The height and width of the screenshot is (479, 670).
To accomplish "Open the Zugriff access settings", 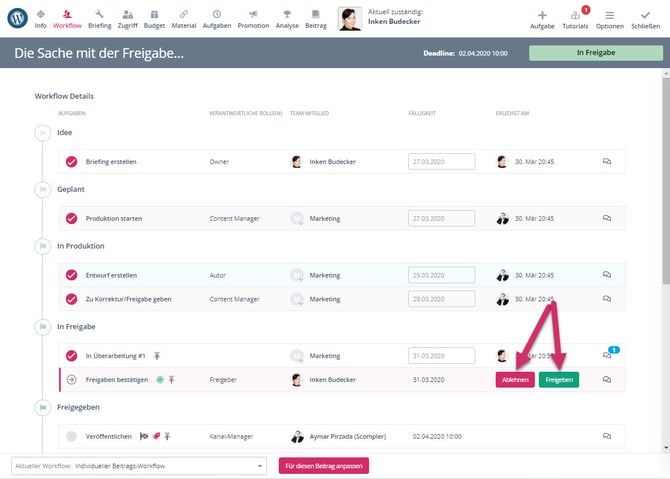I will click(x=128, y=18).
